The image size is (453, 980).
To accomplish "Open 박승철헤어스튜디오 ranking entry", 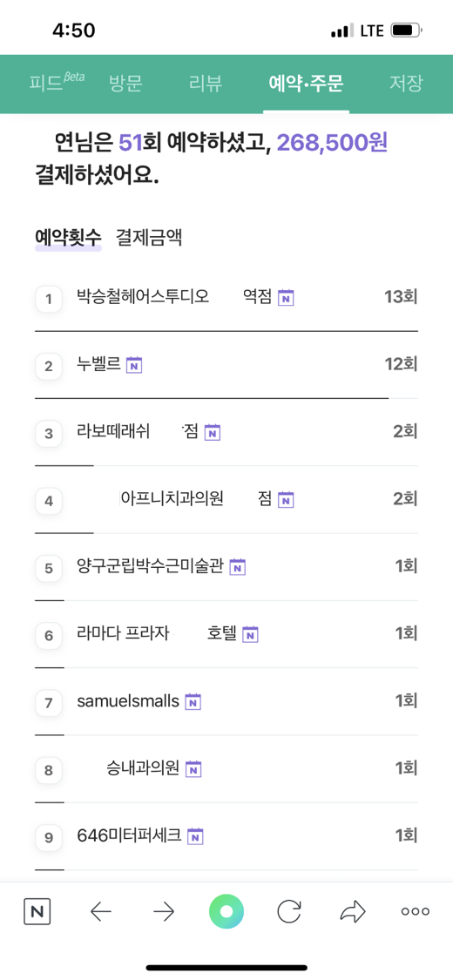I will (x=226, y=298).
